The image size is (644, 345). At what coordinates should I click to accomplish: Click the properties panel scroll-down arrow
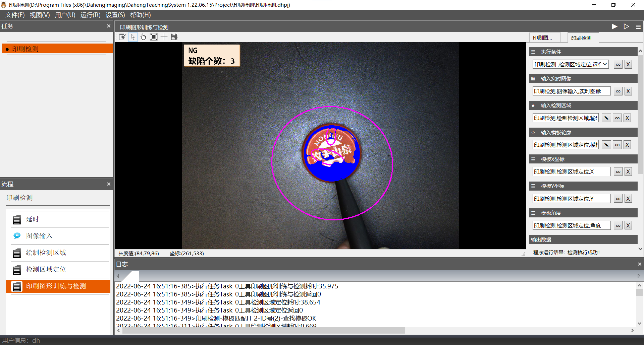tap(640, 249)
